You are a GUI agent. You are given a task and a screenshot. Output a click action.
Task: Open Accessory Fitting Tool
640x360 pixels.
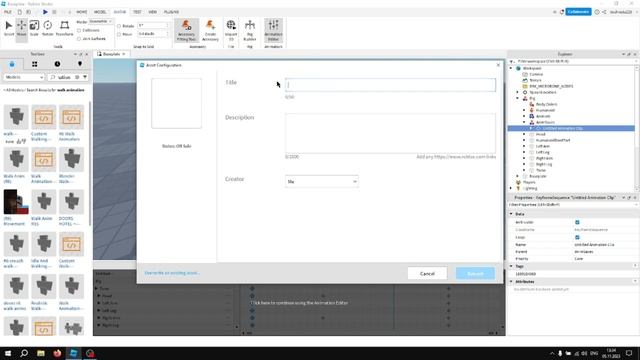click(x=187, y=30)
